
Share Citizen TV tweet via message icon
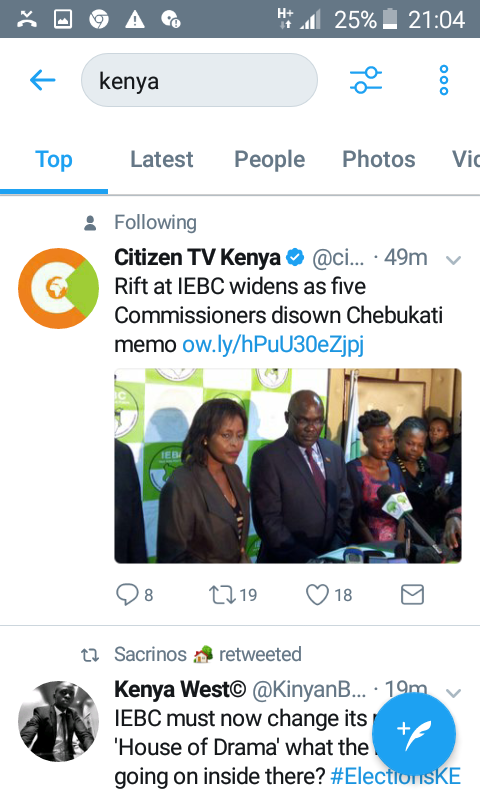pos(412,594)
